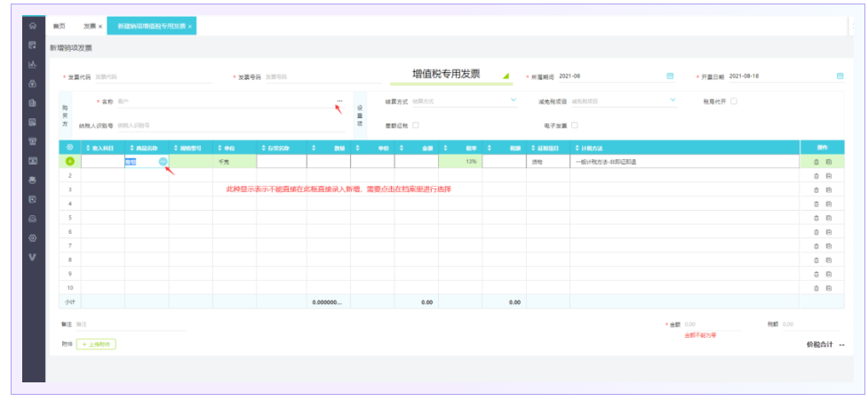Switch to the 首页 tab
This screenshot has width=868, height=401.
click(60, 27)
